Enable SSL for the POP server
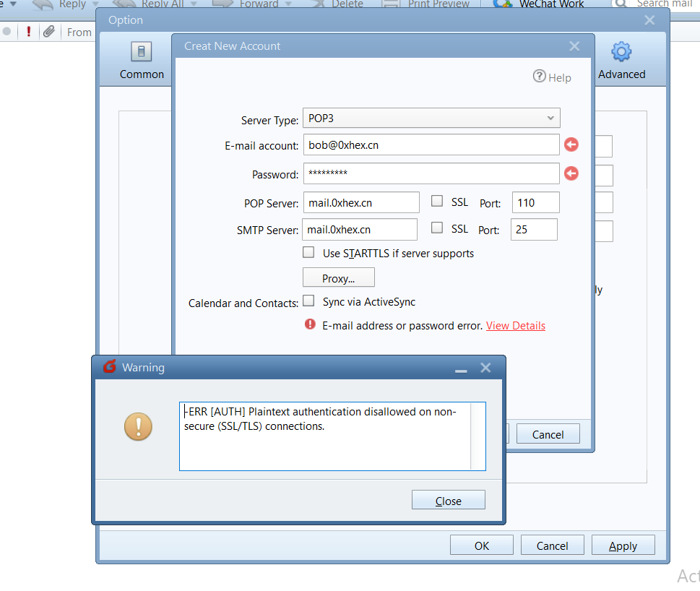The image size is (700, 591). coord(437,202)
